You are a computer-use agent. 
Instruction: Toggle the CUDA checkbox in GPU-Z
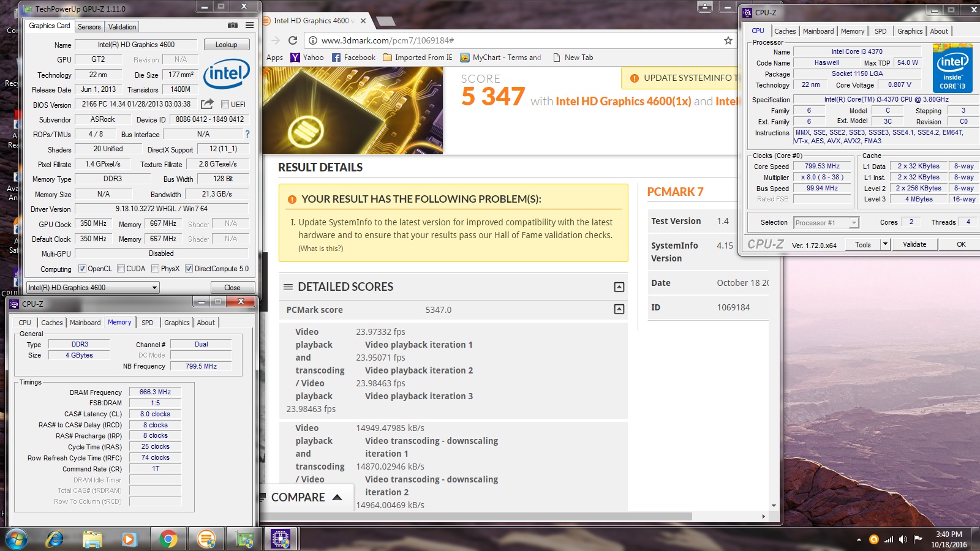click(121, 269)
